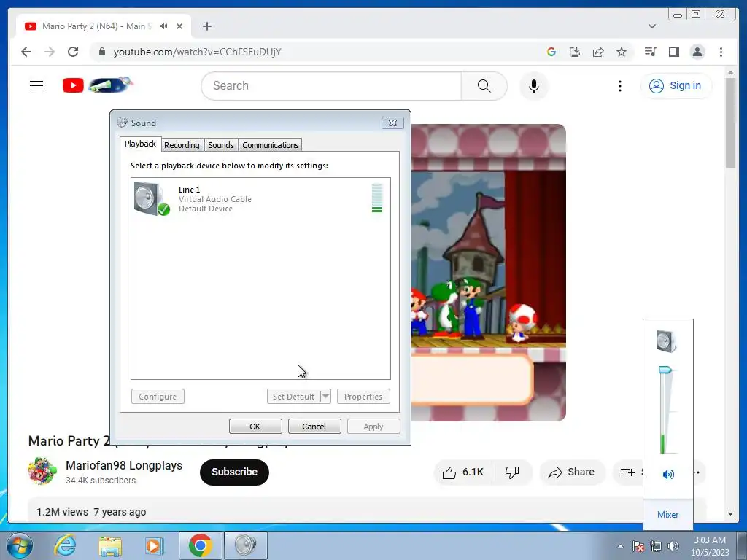This screenshot has width=747, height=560.
Task: Switch to Chrome in the taskbar
Action: coord(200,545)
